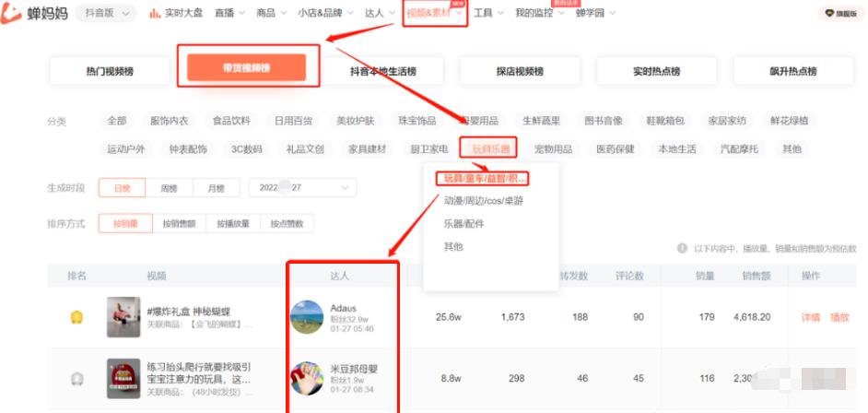Click the info icon beside the estimate note
Image resolution: width=868 pixels, height=413 pixels.
pos(682,248)
